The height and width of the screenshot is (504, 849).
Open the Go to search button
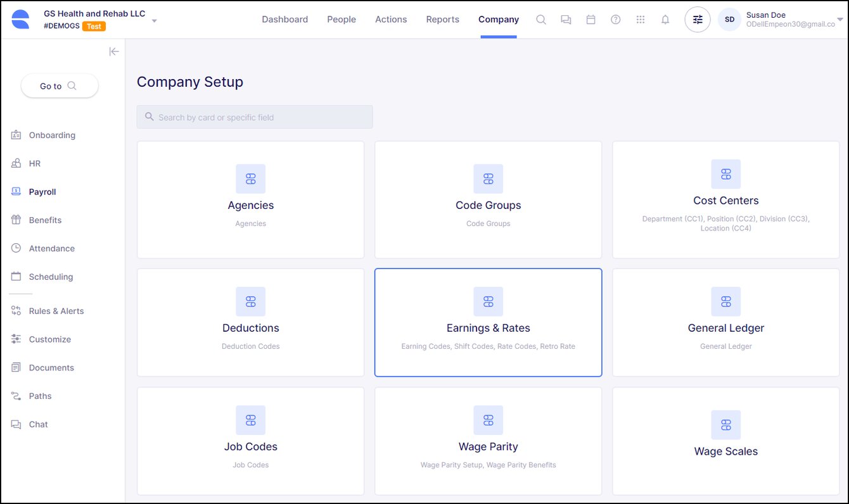point(60,86)
